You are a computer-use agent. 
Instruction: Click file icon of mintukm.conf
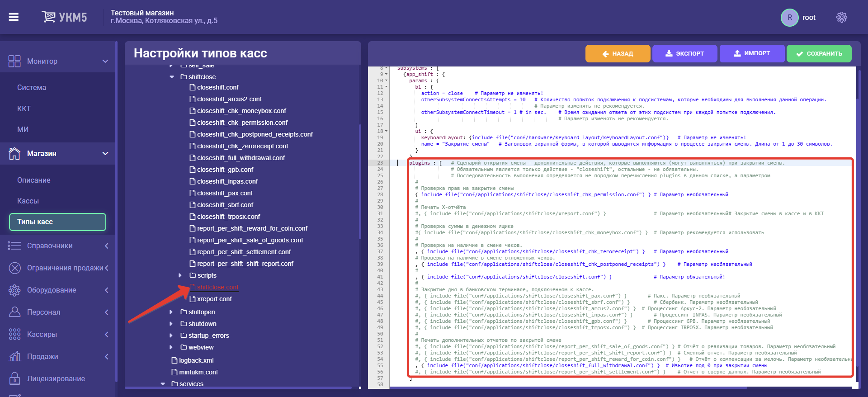click(x=175, y=372)
